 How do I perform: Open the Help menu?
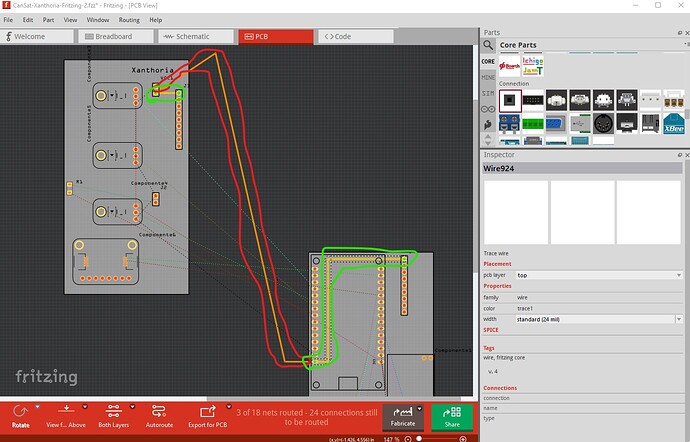[x=156, y=20]
